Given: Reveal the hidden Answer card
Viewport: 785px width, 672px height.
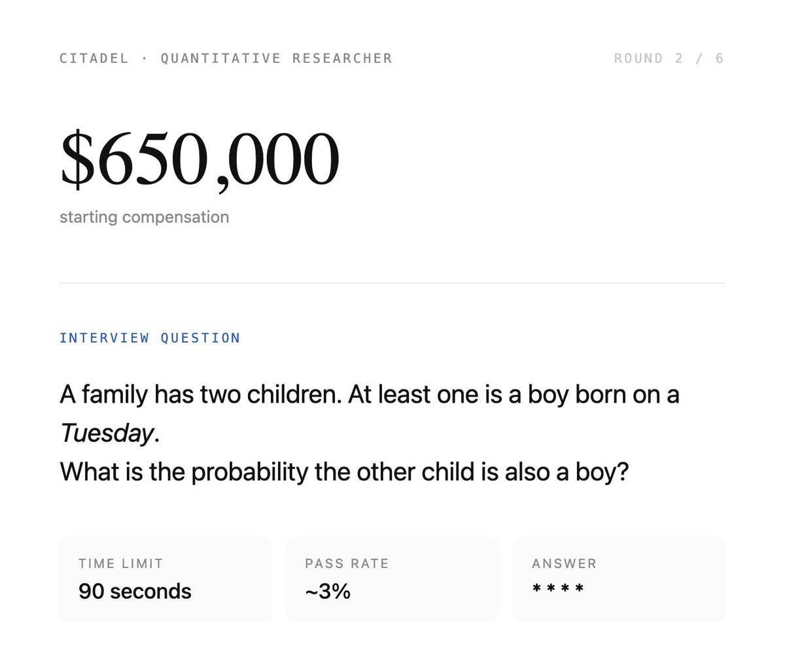Looking at the screenshot, I should tap(619, 579).
